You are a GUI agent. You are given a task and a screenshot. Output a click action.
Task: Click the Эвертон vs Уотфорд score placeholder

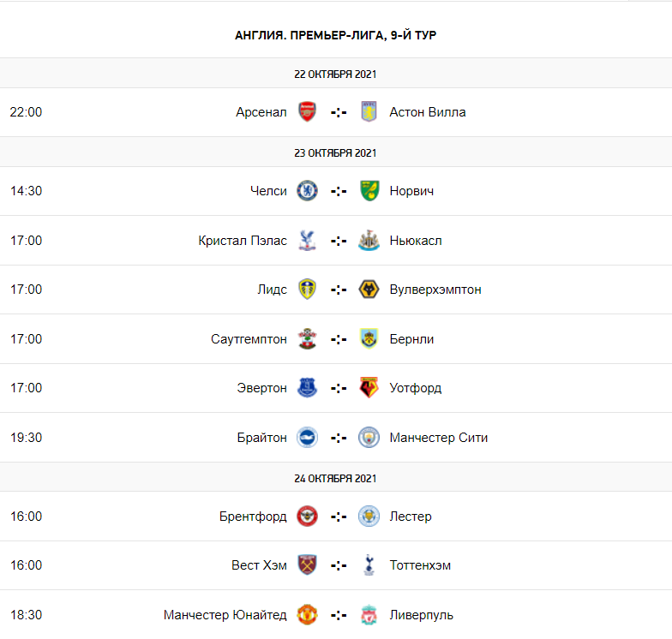[338, 388]
